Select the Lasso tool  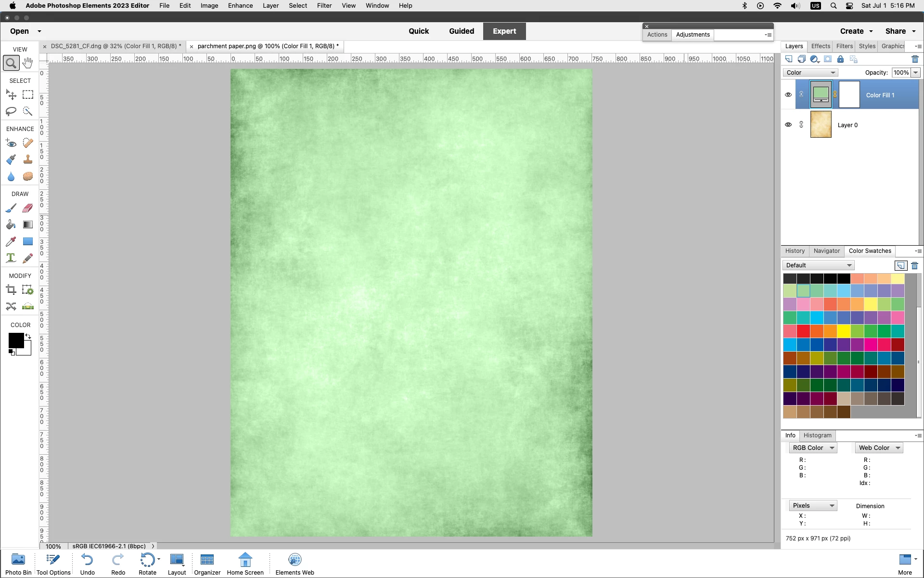point(11,111)
